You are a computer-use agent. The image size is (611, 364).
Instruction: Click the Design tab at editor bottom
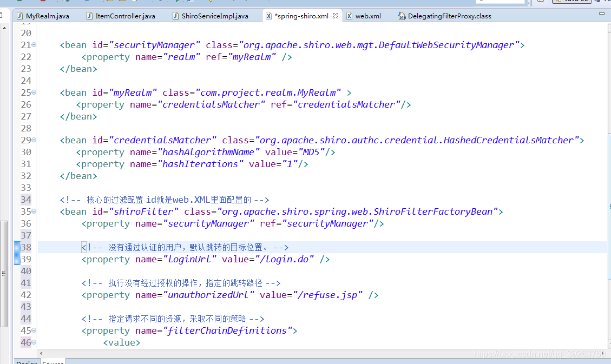27,362
